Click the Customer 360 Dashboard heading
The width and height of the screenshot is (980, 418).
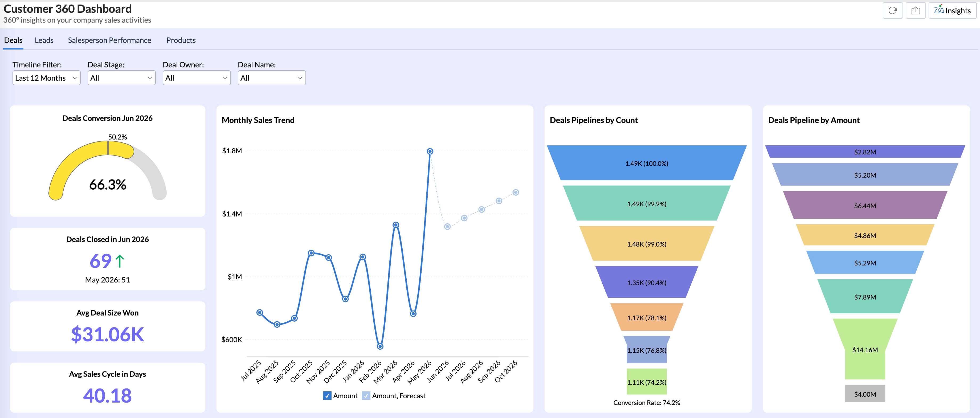tap(68, 8)
